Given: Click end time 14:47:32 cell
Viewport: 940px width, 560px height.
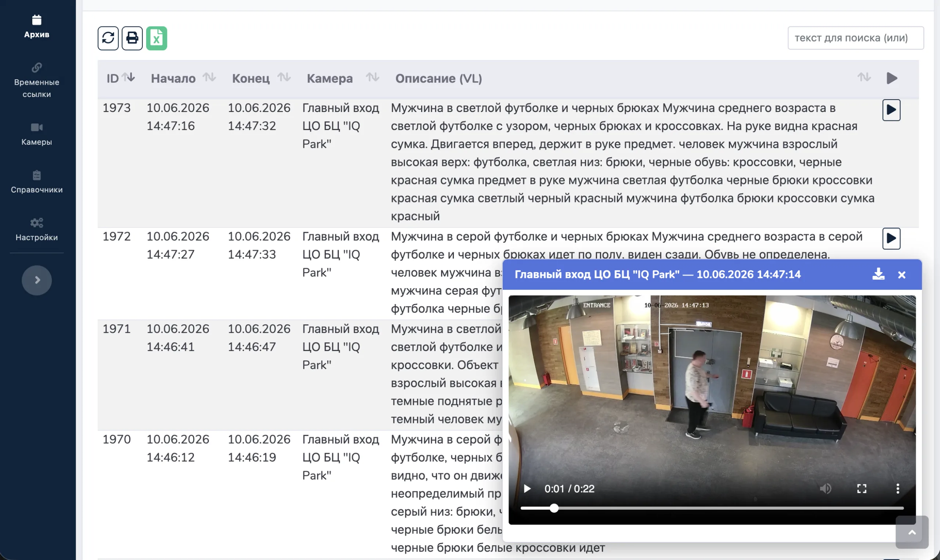Looking at the screenshot, I should pos(252,126).
